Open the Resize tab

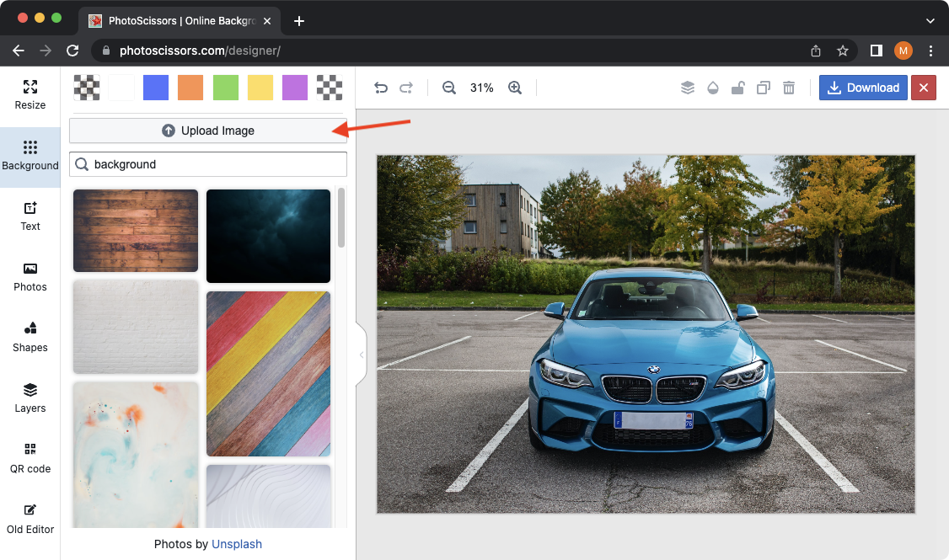30,94
